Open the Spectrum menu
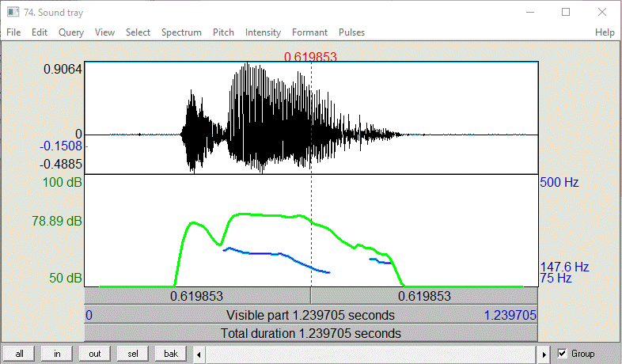The image size is (622, 364). pos(181,32)
